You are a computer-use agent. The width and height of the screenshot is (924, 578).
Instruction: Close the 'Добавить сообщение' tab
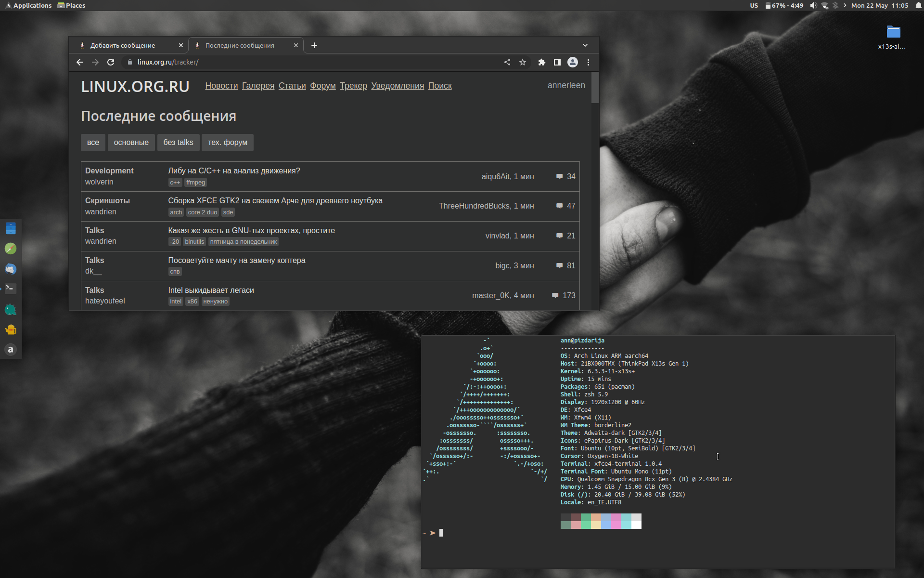[x=181, y=45]
